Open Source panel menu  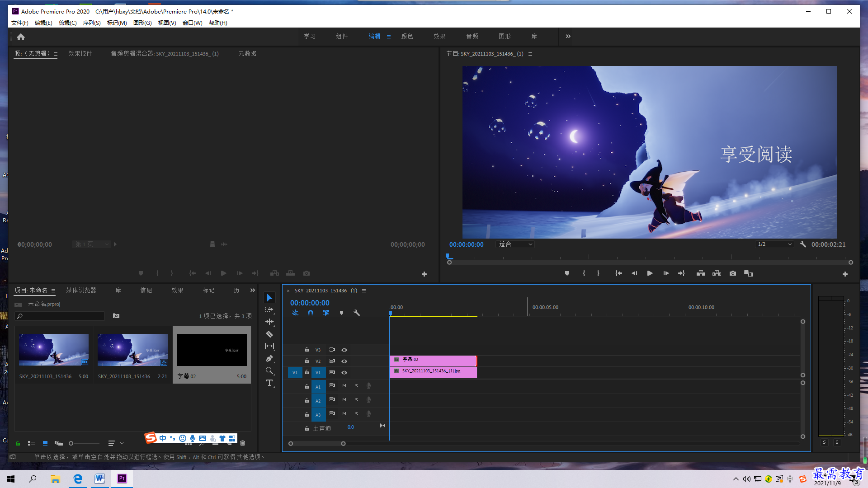56,54
